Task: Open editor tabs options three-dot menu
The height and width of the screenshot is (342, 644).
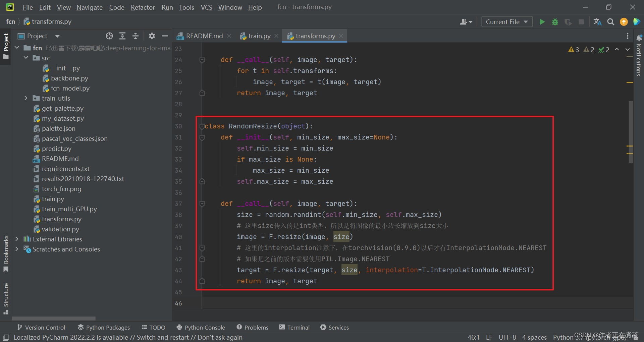Action: tap(628, 36)
